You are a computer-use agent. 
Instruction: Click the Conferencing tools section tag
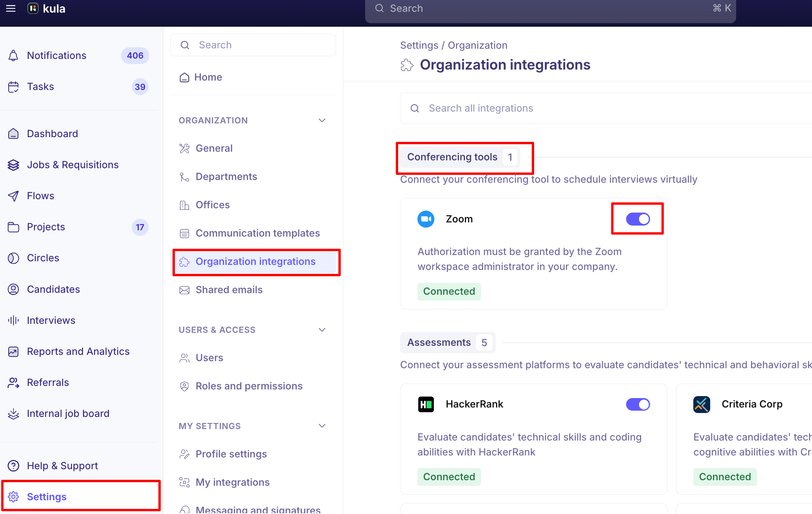(x=461, y=157)
